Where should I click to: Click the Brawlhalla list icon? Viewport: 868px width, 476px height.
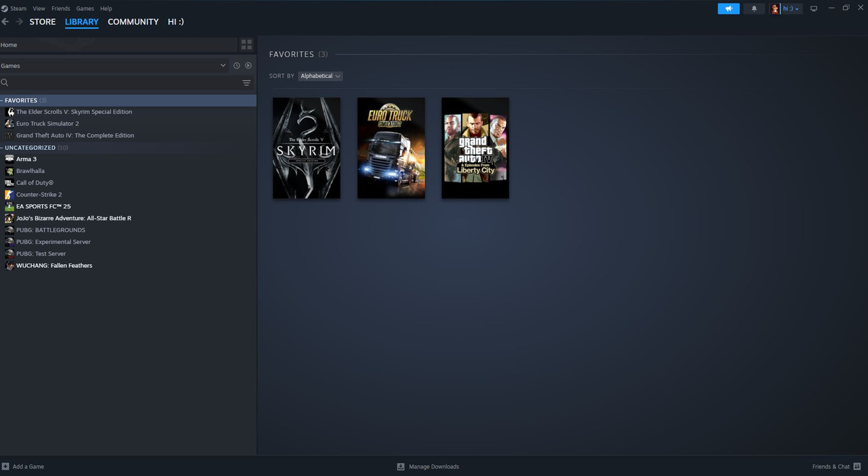pyautogui.click(x=9, y=171)
